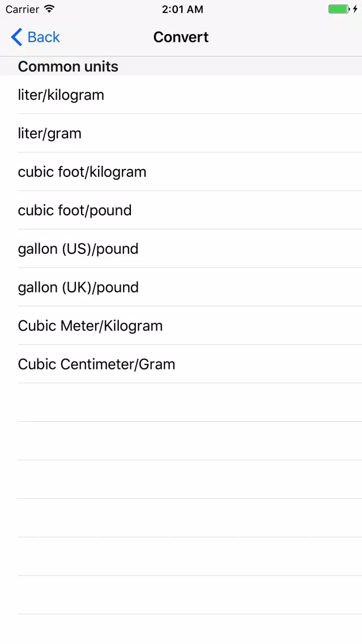Pick the gallon (US)/pound unit

181,248
